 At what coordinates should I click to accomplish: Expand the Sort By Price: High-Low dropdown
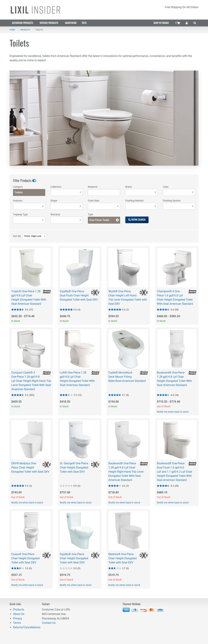coord(35,236)
